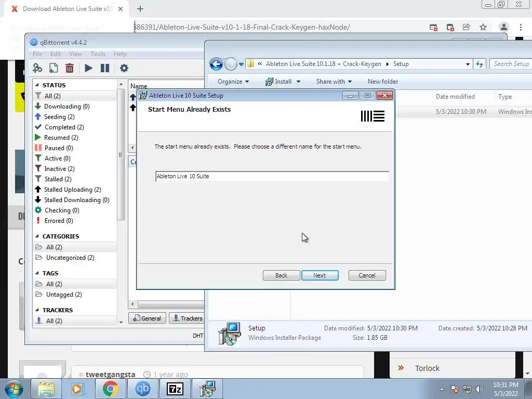Click Cancel in Ableton setup dialog

point(367,275)
